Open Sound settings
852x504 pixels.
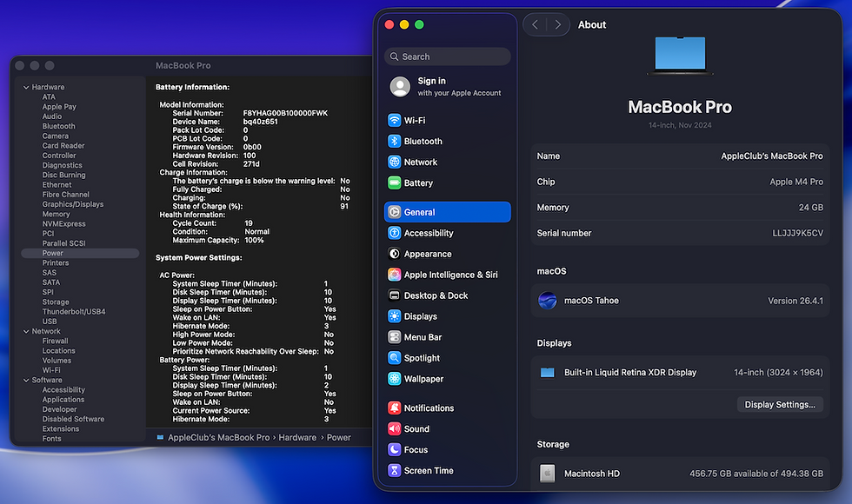[x=447, y=429]
